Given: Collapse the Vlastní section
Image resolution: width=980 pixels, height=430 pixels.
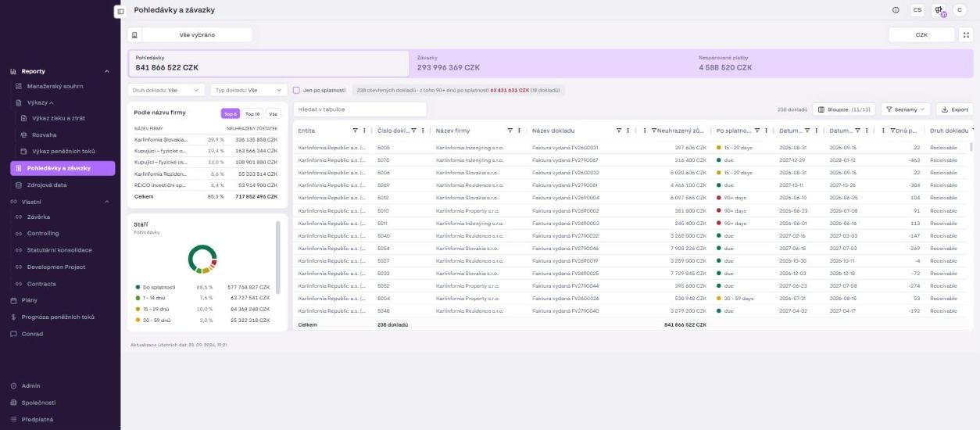Looking at the screenshot, I should tap(106, 202).
